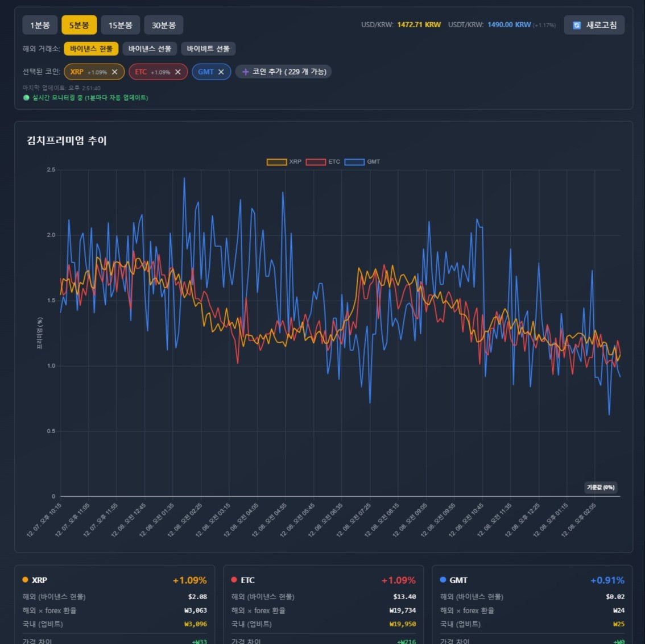645x644 pixels.
Task: Toggle the 1분봉 timeframe option
Action: (x=40, y=24)
